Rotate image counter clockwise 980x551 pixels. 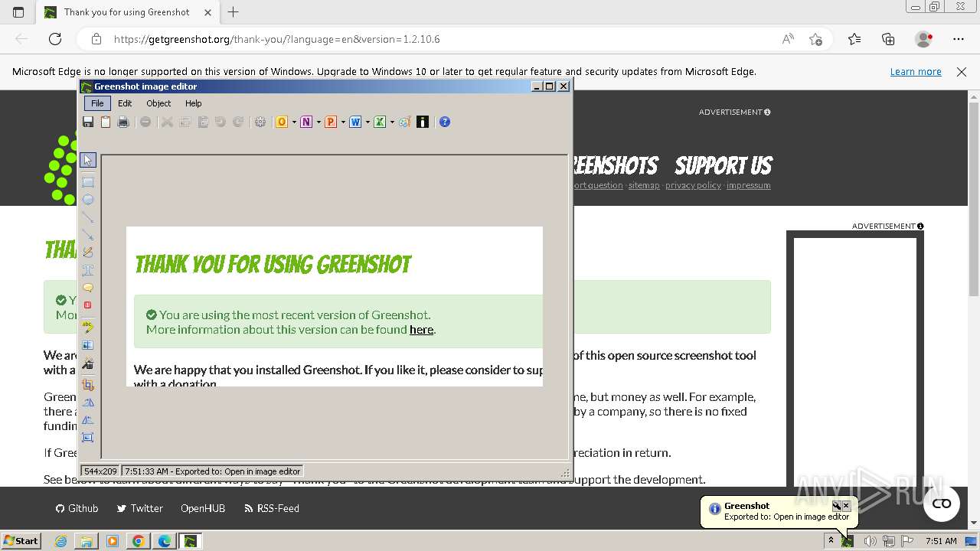pyautogui.click(x=88, y=403)
